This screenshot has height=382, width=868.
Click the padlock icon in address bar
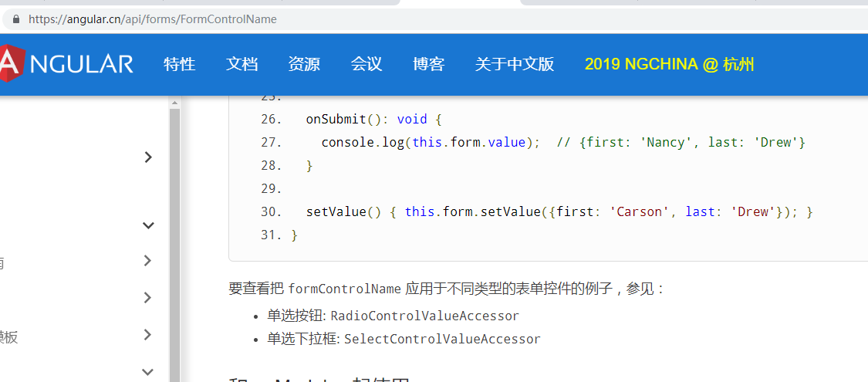point(15,19)
